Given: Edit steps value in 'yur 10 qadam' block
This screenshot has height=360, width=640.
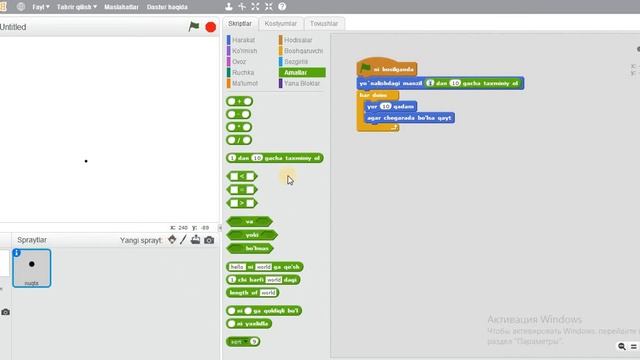Looking at the screenshot, I should (385, 107).
